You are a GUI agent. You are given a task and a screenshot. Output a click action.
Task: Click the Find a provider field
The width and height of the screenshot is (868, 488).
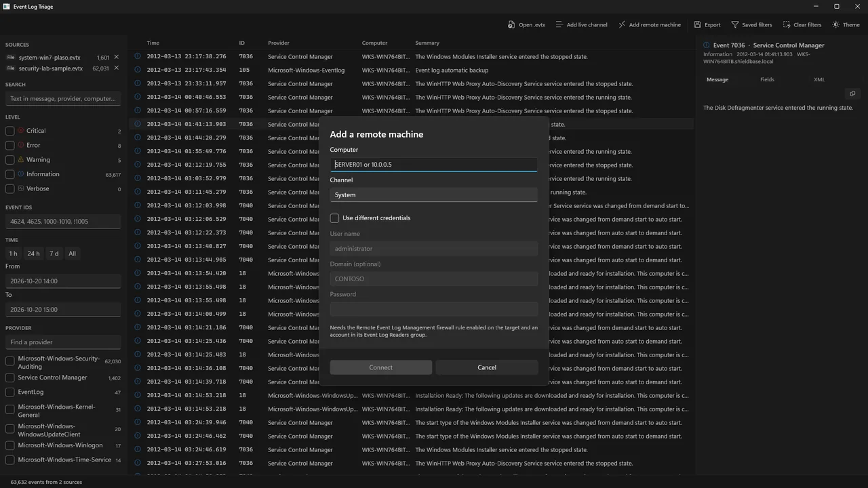[x=63, y=342]
